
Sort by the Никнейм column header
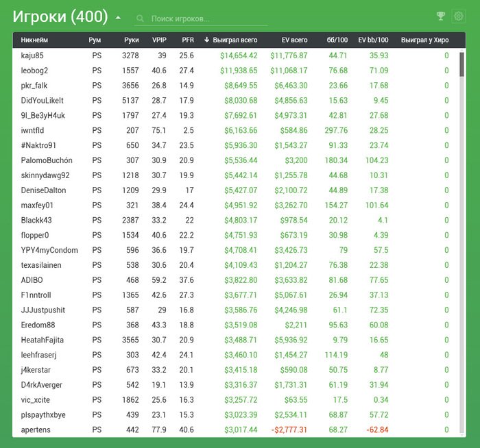click(34, 40)
